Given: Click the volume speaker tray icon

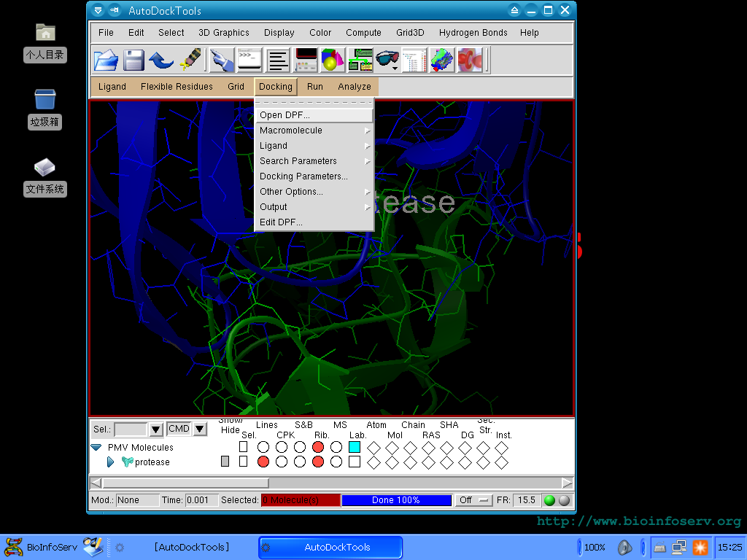Looking at the screenshot, I should click(624, 548).
